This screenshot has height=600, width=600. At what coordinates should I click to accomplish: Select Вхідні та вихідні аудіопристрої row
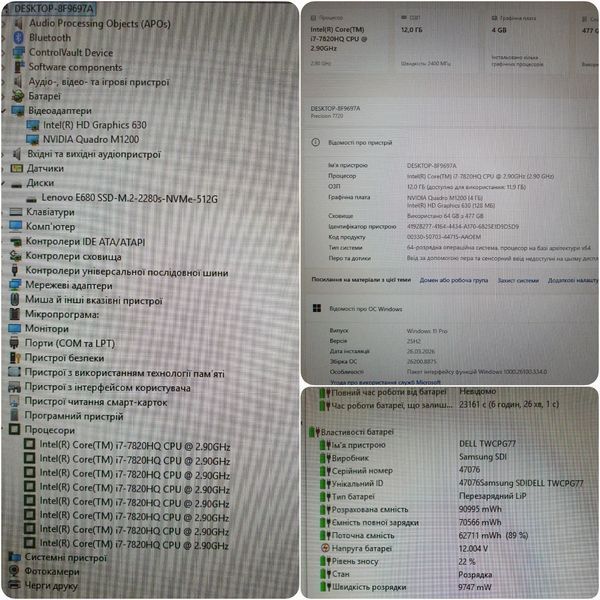coord(94,154)
